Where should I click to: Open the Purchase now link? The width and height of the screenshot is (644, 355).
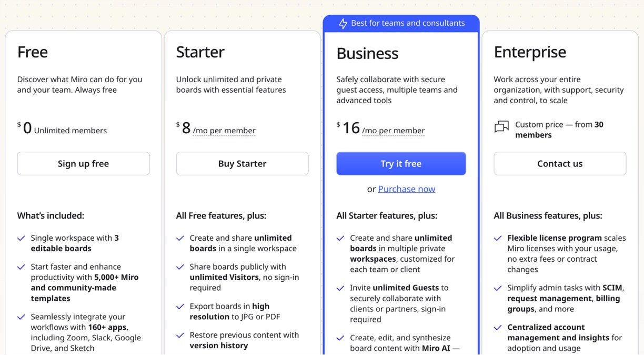coord(407,189)
